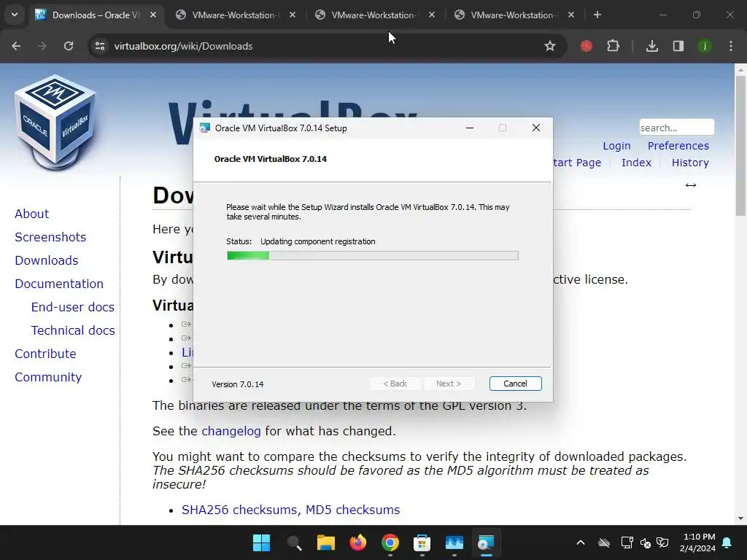Open the taskbar clock and date
The image size is (747, 560).
pyautogui.click(x=697, y=542)
